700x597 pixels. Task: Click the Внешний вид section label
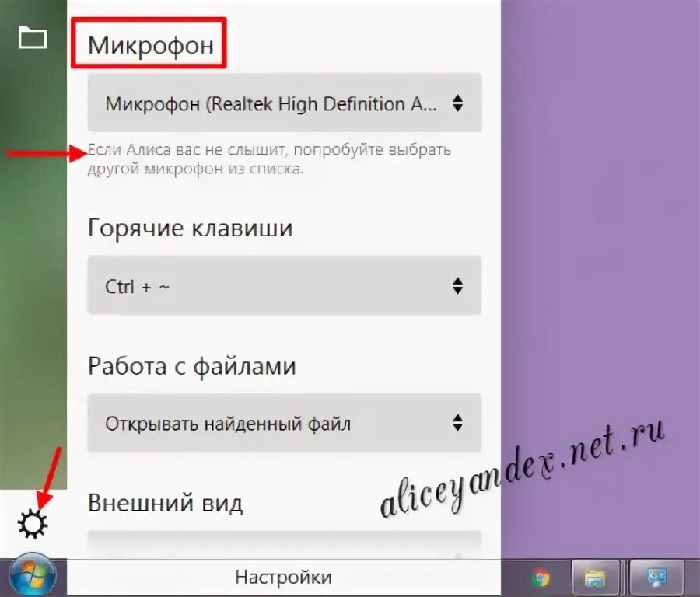165,502
